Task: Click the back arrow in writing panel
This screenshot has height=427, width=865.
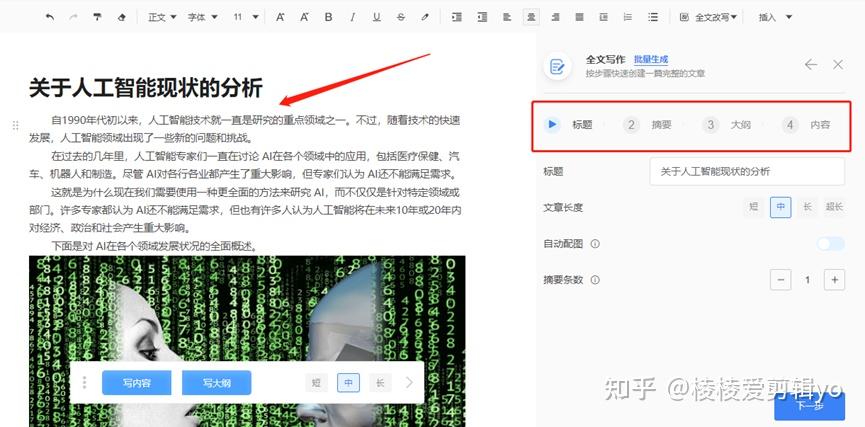Action: point(810,65)
